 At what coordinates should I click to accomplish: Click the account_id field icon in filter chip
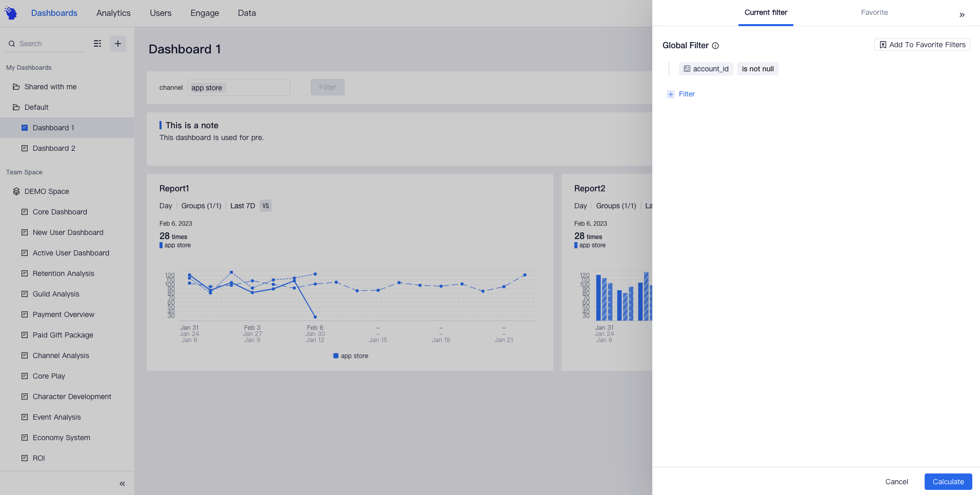pyautogui.click(x=686, y=68)
